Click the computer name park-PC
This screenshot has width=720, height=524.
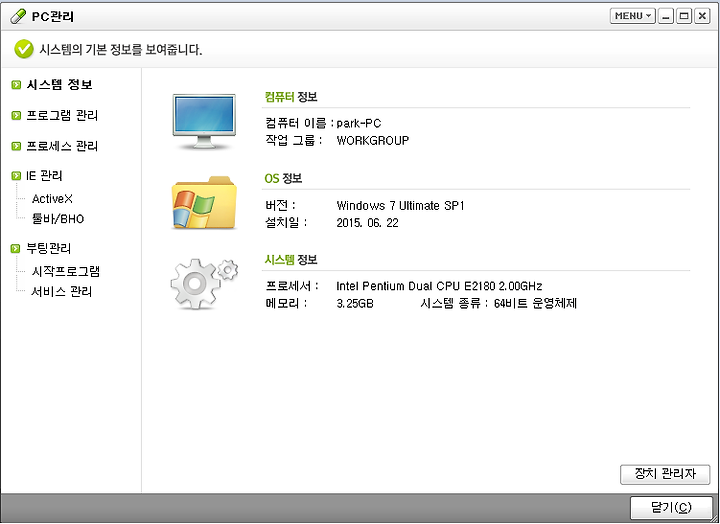(359, 123)
